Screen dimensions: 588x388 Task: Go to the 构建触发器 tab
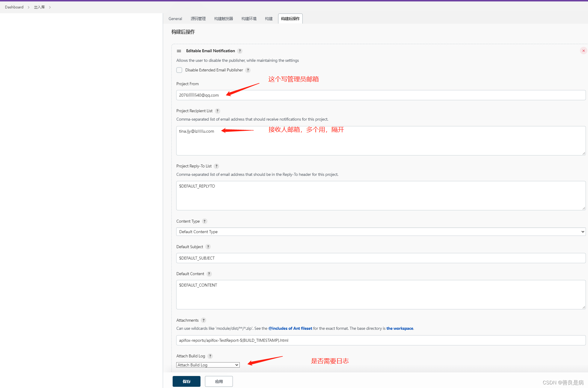[224, 19]
